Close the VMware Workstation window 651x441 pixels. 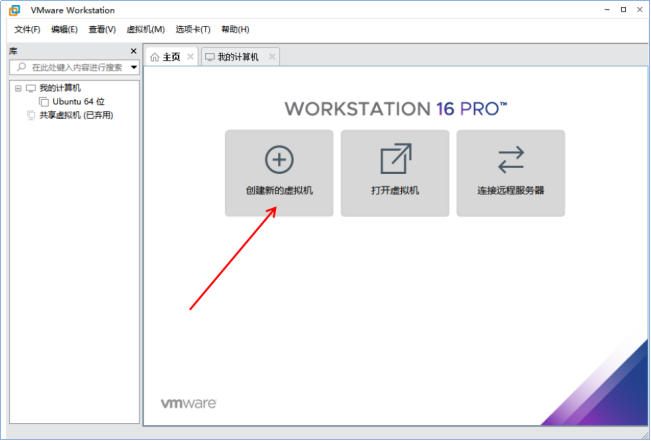(x=640, y=10)
